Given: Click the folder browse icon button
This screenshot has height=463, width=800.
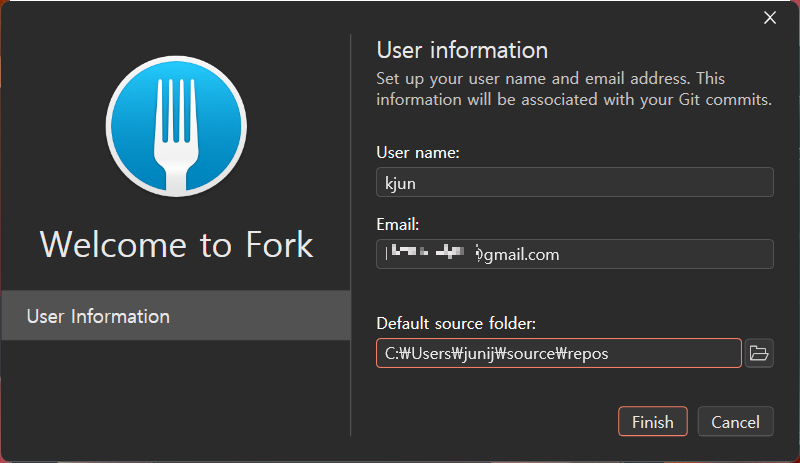Looking at the screenshot, I should pos(759,353).
